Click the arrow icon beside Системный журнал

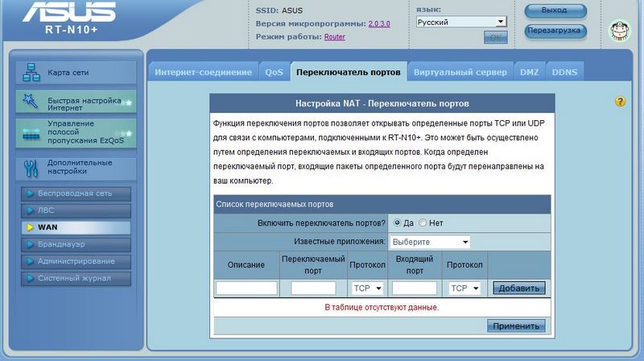click(30, 278)
